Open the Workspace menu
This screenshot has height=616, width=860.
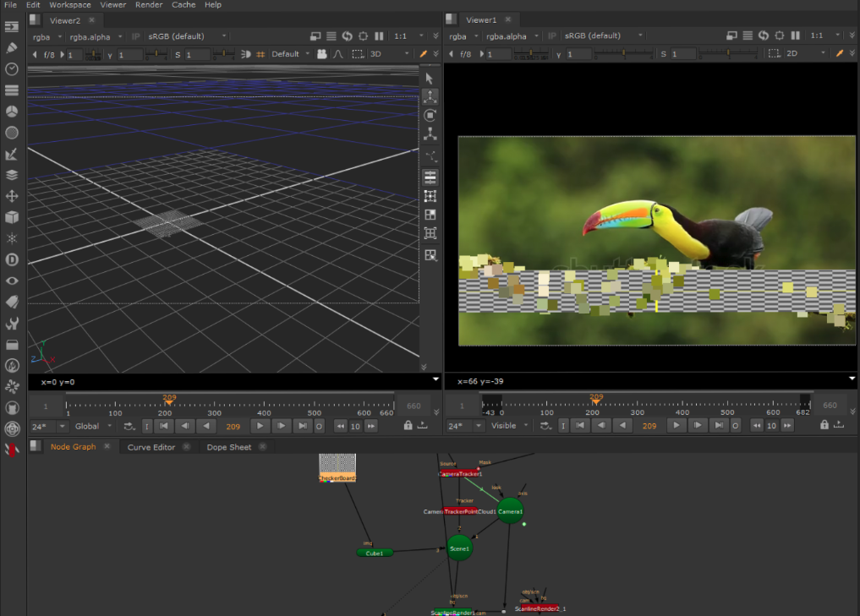69,5
